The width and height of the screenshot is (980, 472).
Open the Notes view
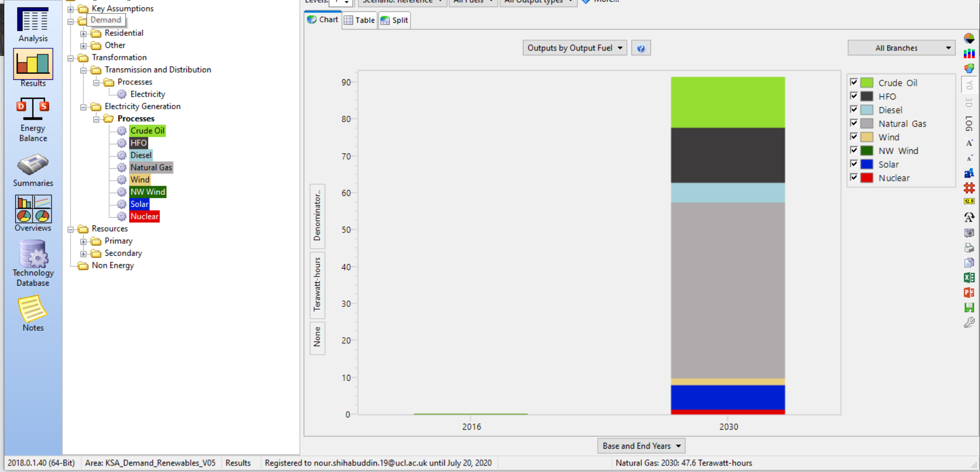(33, 313)
